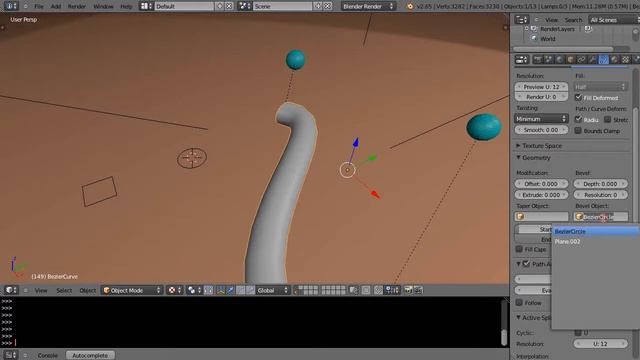
Task: Open the Material properties tab
Action: click(615, 60)
